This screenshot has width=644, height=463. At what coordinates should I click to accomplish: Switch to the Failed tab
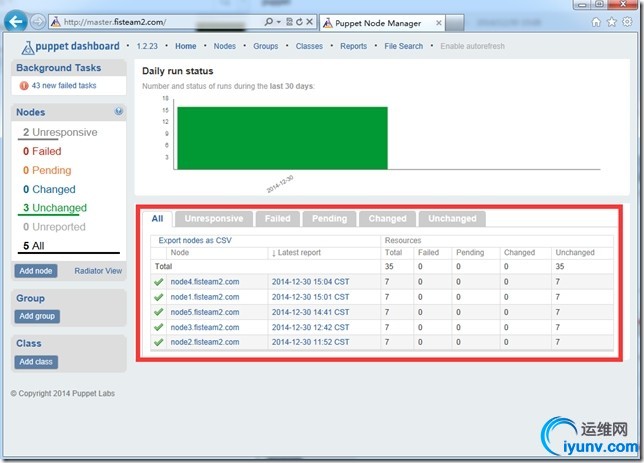[278, 219]
